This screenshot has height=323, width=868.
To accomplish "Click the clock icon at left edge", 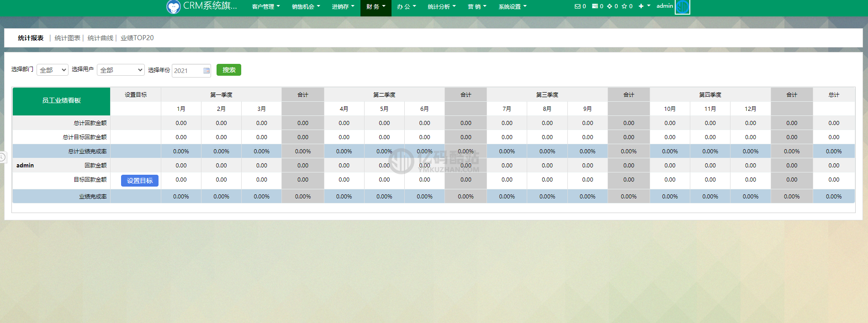I will 2,157.
